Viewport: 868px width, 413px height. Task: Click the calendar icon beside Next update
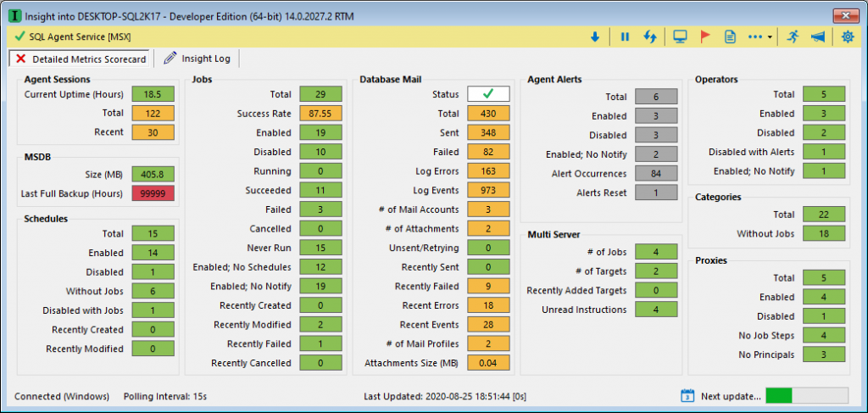point(687,396)
